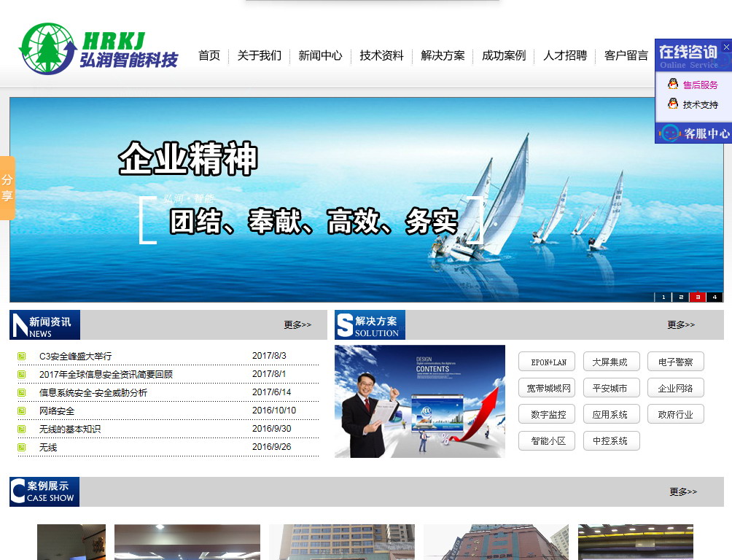Open the 大屏集成 solution
This screenshot has height=560, width=732.
[612, 362]
